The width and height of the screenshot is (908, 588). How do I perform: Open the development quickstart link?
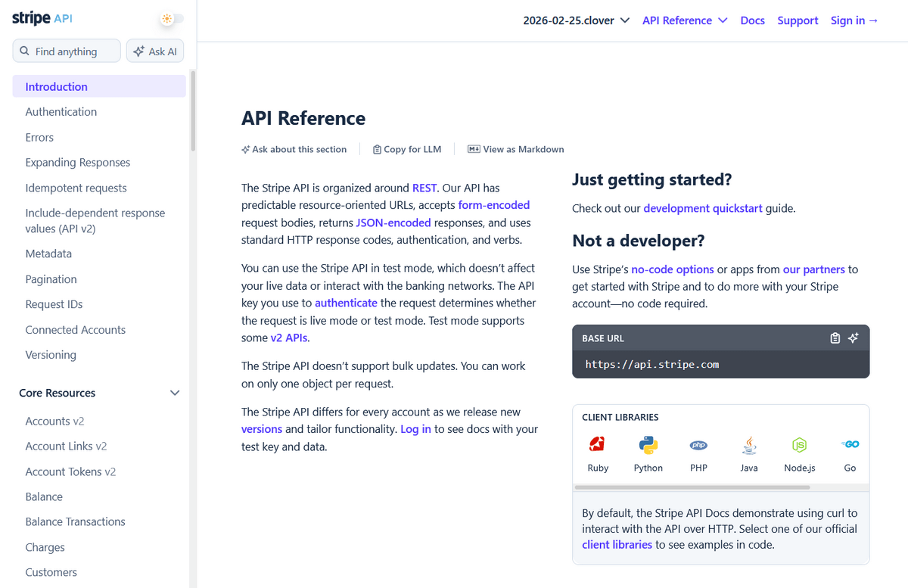703,208
